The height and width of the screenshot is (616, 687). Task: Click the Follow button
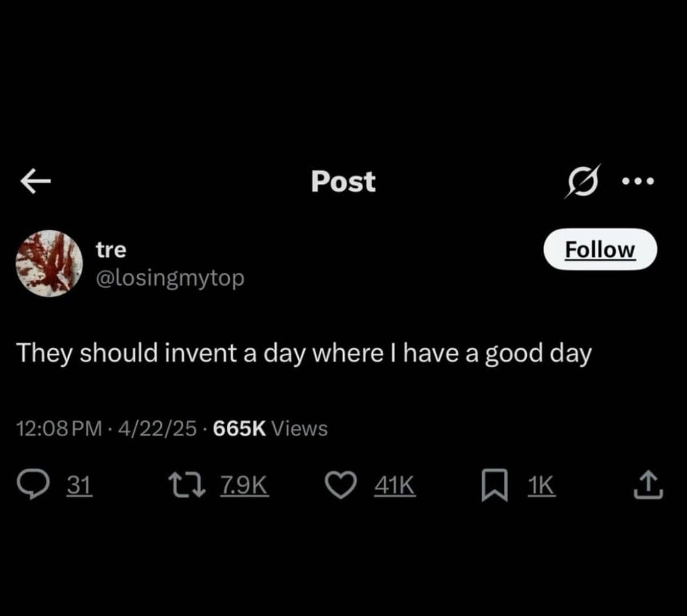coord(600,249)
